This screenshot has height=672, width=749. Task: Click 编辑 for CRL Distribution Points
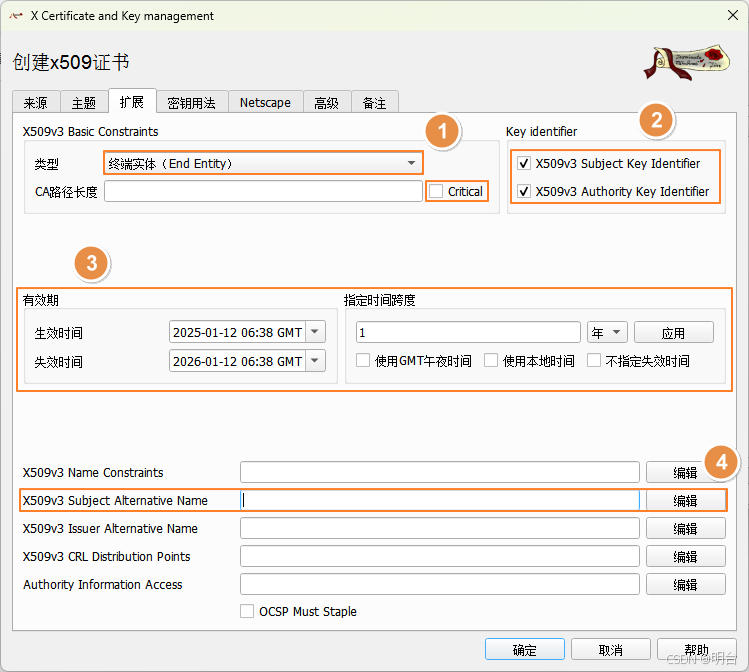(685, 556)
